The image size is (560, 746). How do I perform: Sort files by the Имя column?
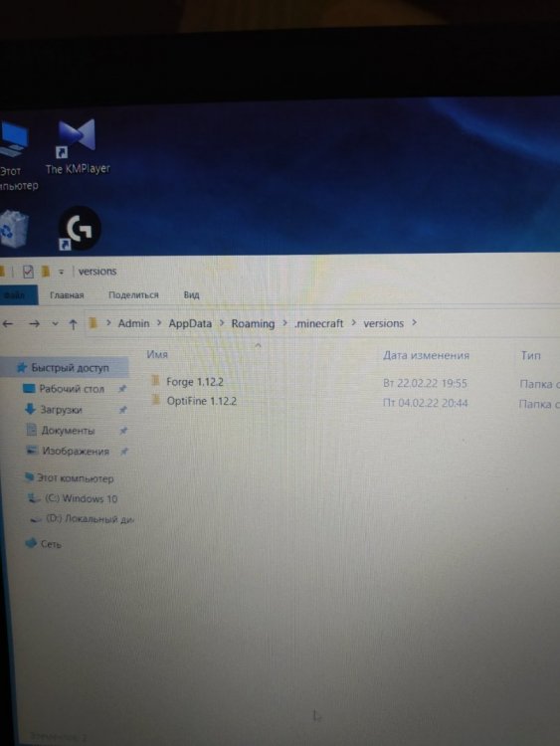click(157, 354)
